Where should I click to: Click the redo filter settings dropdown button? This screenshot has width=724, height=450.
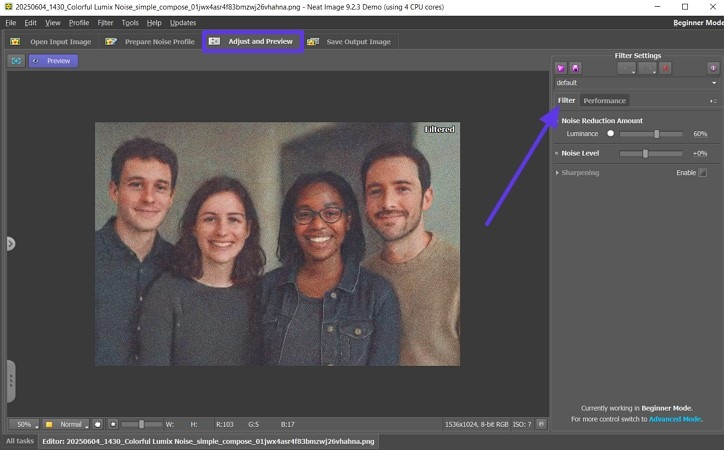pos(647,68)
